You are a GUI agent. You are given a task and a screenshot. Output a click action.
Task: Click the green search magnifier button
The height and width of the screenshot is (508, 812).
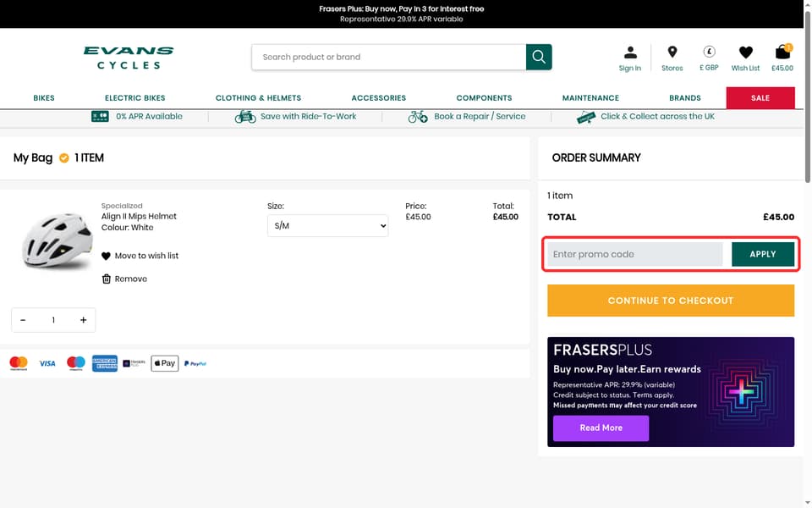pyautogui.click(x=539, y=57)
